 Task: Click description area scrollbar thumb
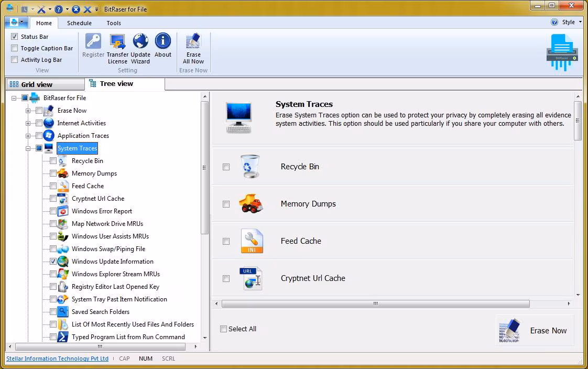pos(578,121)
